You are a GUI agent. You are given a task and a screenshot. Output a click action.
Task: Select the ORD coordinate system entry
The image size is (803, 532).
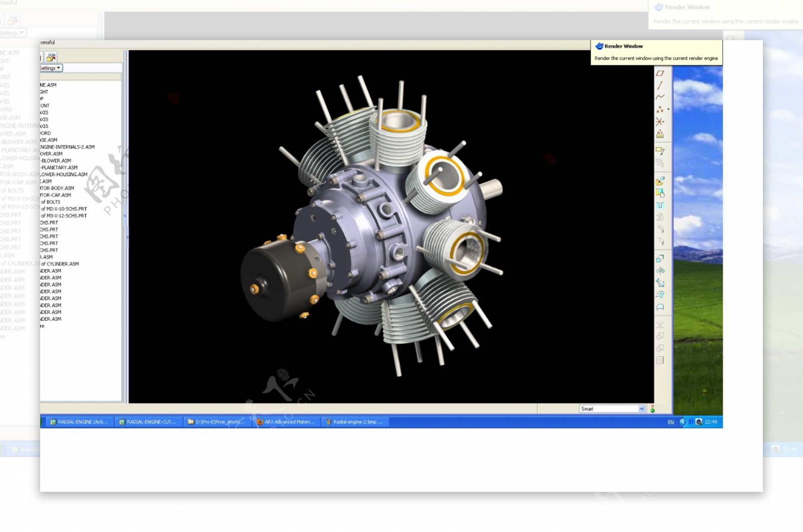click(46, 134)
